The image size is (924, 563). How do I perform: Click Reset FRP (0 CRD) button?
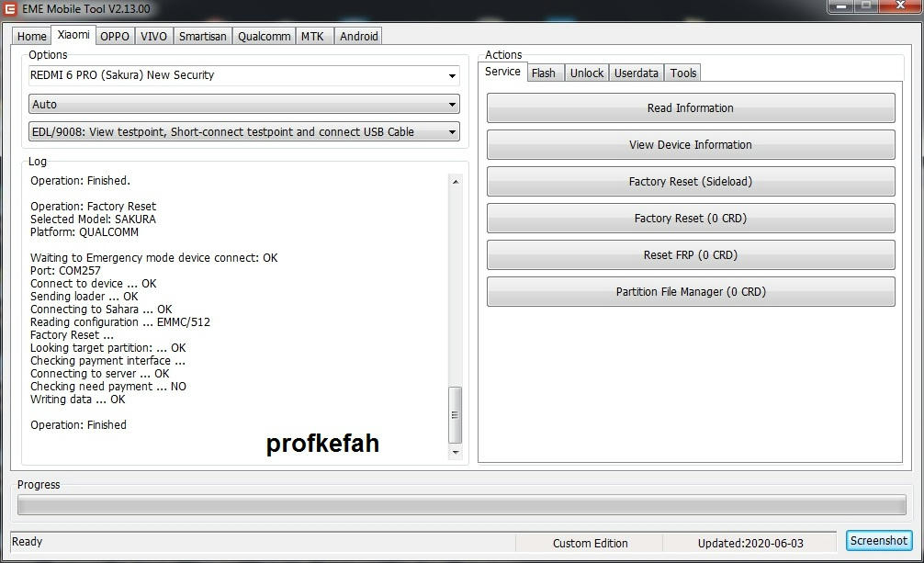coord(690,254)
